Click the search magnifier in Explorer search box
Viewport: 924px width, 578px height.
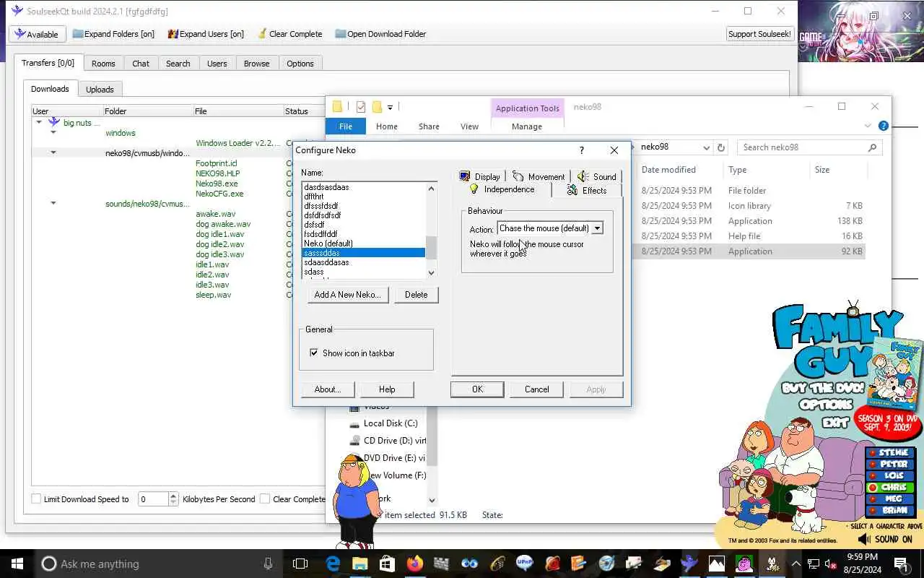(x=872, y=147)
